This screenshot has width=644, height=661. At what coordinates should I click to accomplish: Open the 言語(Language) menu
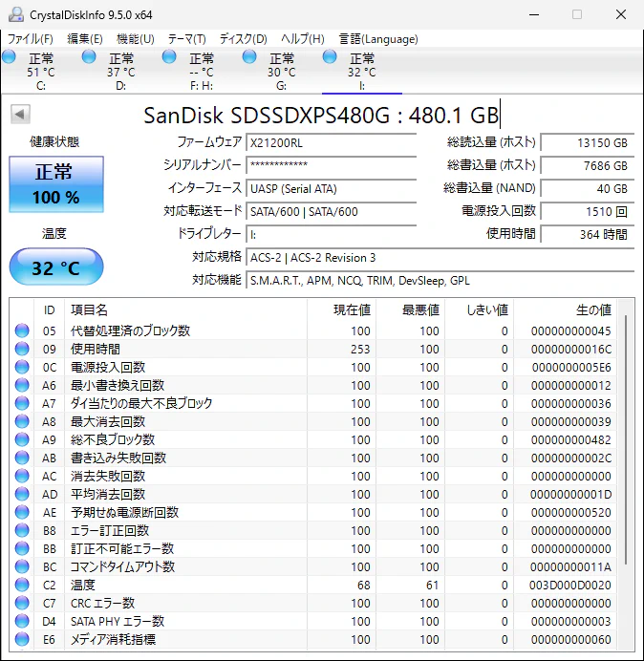pos(378,39)
